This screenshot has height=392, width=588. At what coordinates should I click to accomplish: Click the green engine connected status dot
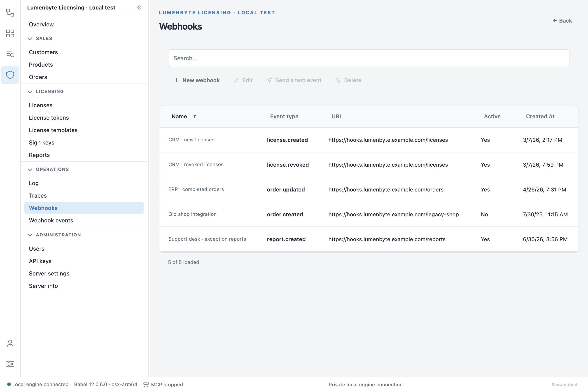(x=9, y=384)
